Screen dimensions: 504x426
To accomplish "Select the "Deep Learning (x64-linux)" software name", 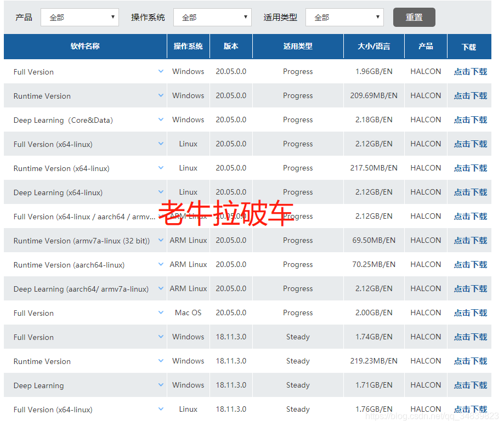I will click(58, 192).
